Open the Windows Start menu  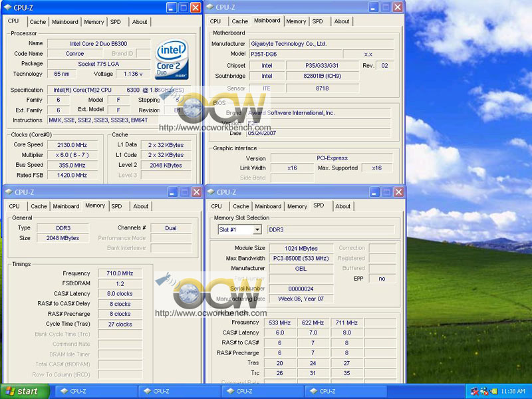pos(25,391)
